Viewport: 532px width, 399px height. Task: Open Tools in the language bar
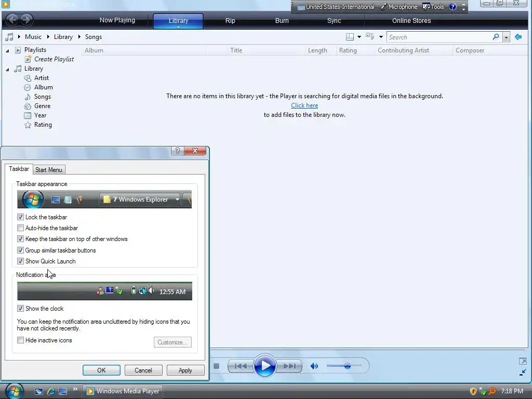(x=433, y=7)
